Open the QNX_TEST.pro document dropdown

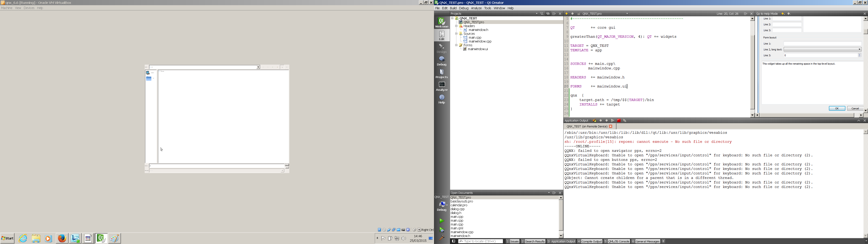coord(627,14)
